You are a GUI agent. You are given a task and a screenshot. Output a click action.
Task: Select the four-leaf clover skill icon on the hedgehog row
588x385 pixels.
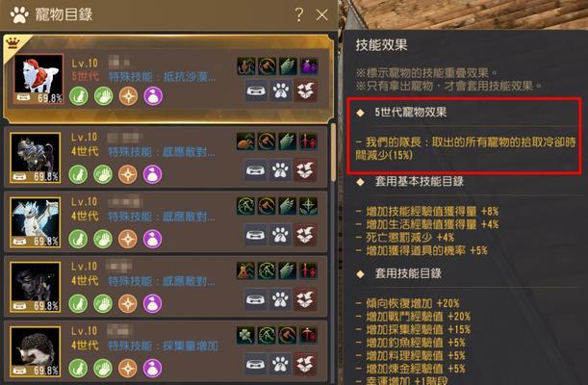click(245, 335)
